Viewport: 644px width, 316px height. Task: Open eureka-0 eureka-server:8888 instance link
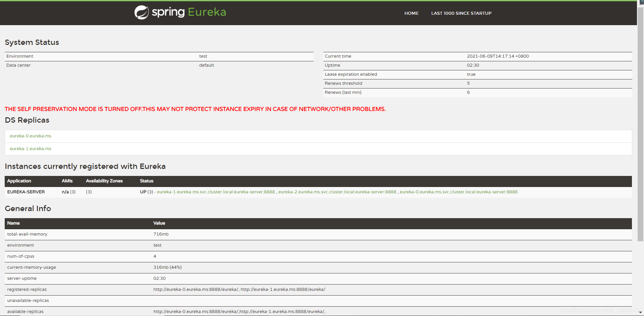point(459,192)
